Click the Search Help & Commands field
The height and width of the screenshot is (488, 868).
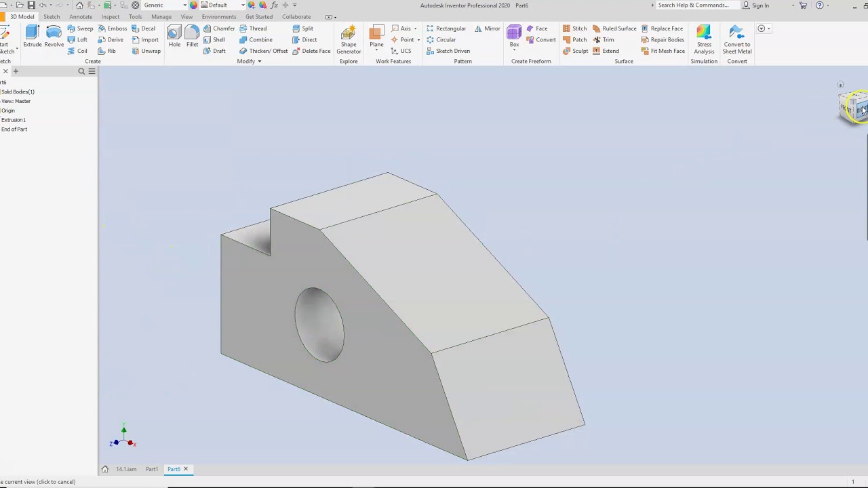[693, 5]
